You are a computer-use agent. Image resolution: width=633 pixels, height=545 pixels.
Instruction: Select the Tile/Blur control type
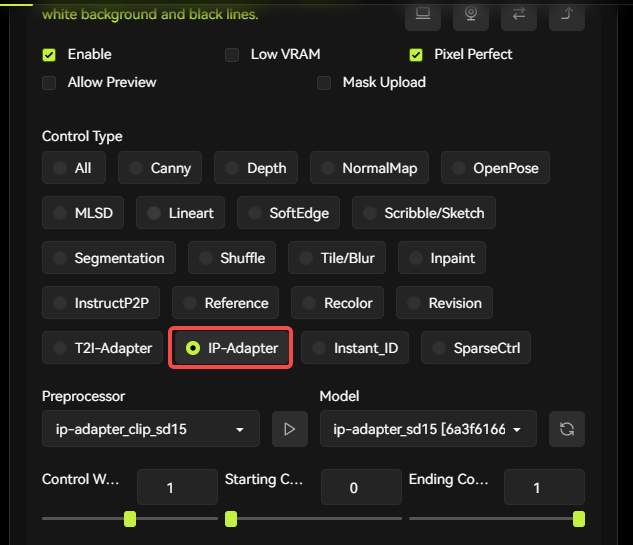(x=337, y=258)
